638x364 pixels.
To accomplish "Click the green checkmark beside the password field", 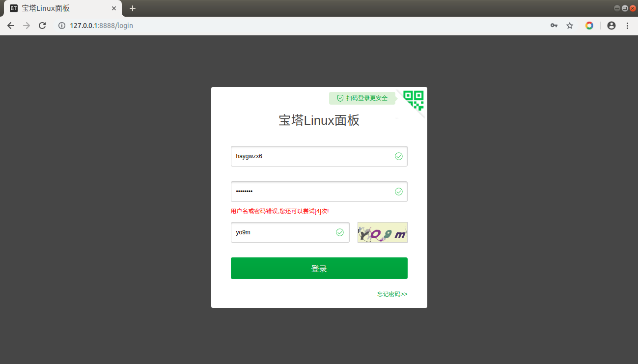I will point(399,192).
